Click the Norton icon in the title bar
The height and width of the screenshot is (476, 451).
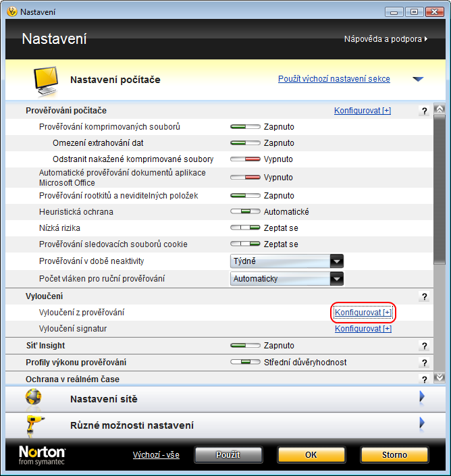pos(12,11)
